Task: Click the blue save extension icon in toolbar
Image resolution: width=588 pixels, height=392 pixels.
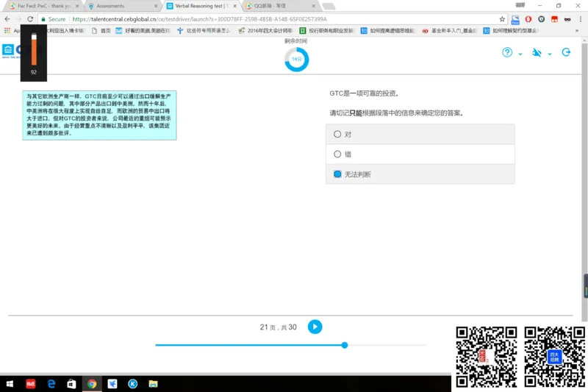Action: pos(515,20)
